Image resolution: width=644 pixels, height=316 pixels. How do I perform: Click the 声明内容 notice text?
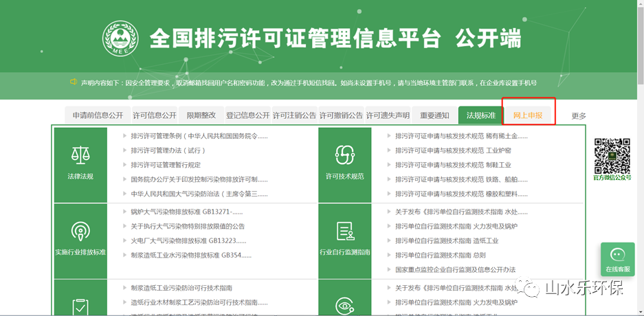click(309, 82)
